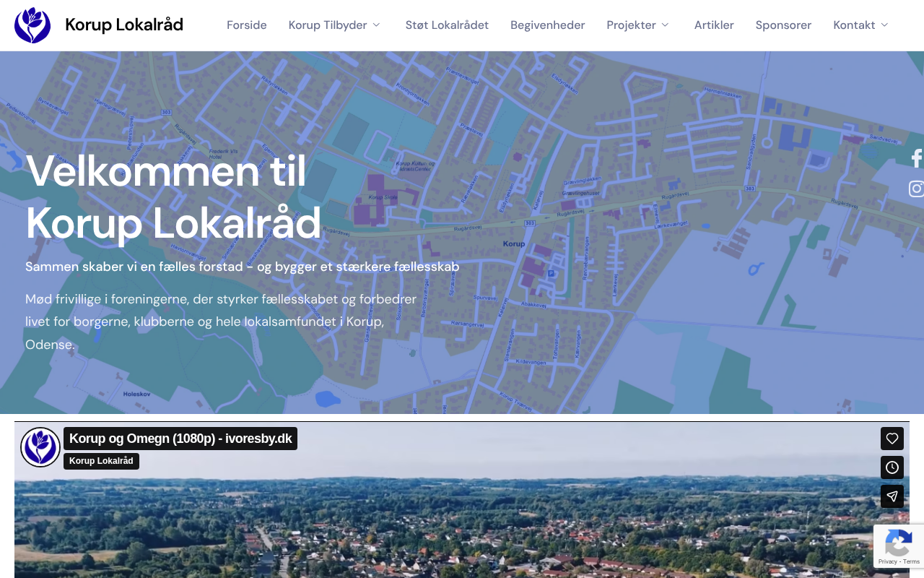Viewport: 924px width, 578px height.
Task: Go to the Forside menu item
Action: 247,25
